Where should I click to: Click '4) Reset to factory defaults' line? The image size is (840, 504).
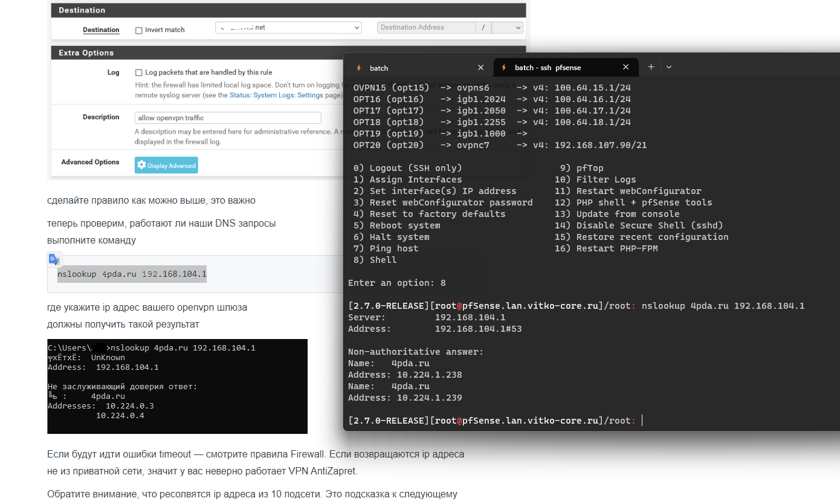pyautogui.click(x=430, y=214)
